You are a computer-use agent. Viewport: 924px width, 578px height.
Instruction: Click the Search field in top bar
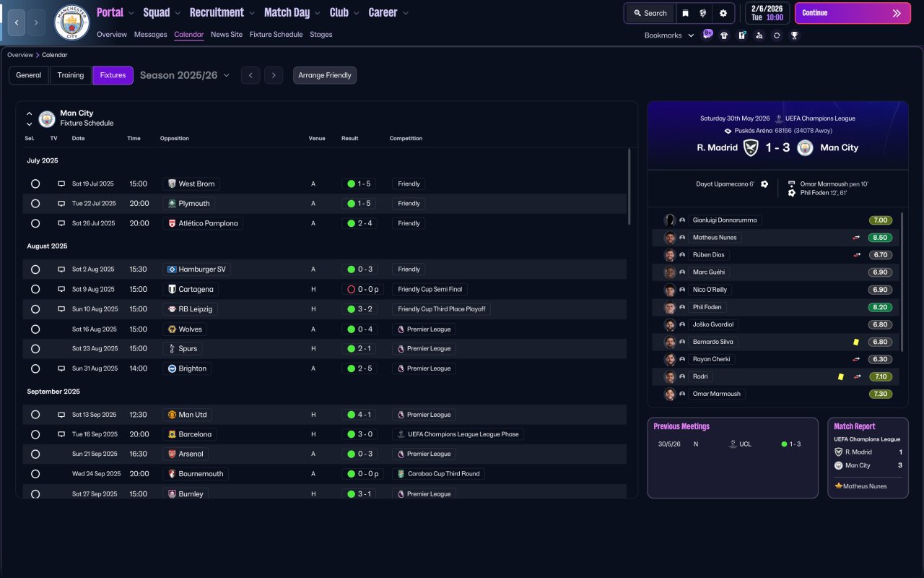(650, 13)
